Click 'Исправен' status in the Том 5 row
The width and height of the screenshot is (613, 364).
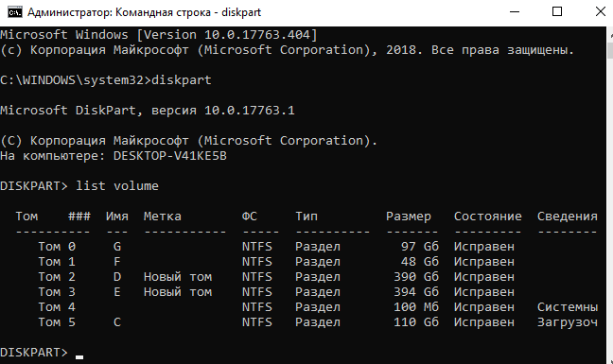484,322
